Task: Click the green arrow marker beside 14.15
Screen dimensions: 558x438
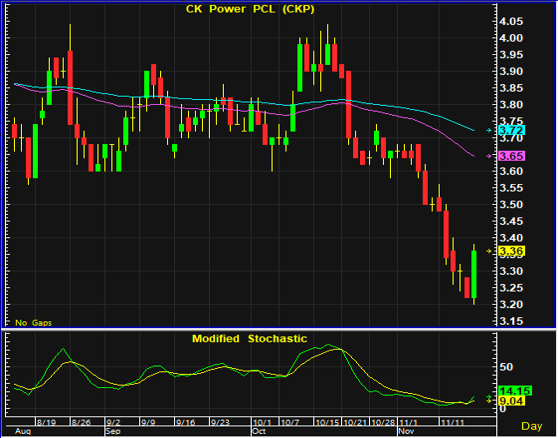Action: click(x=489, y=396)
